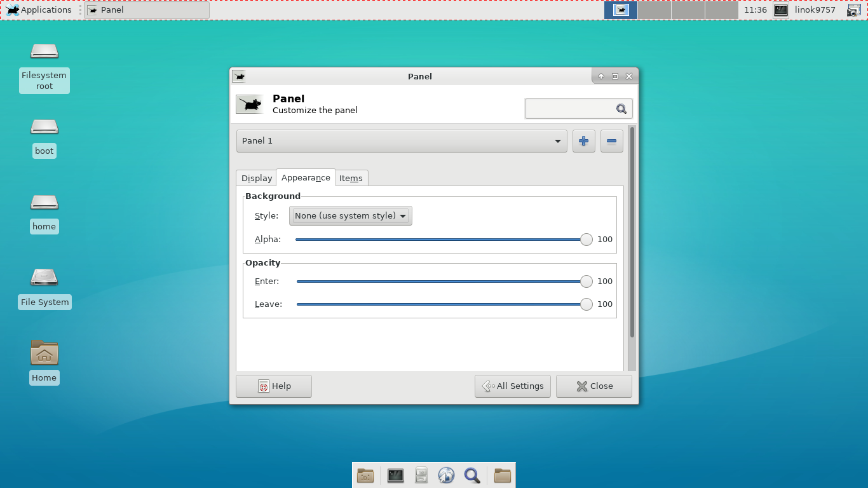Open the Panel 1 selector dropdown
This screenshot has width=868, height=488.
tap(402, 141)
